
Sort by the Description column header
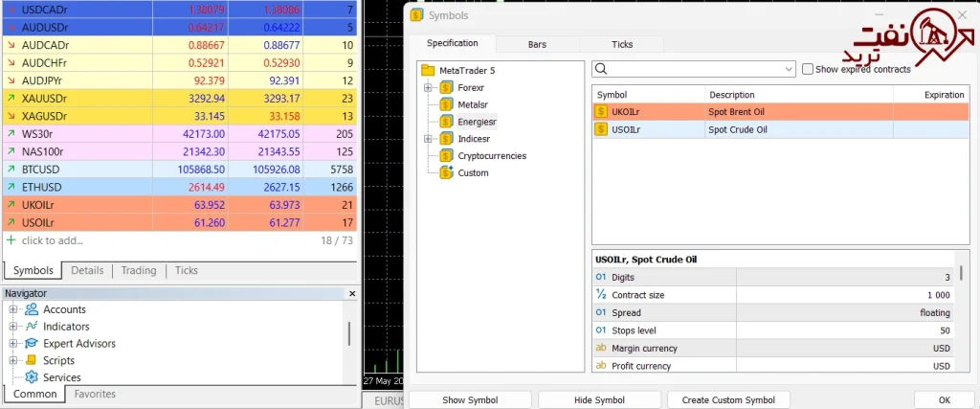click(x=799, y=95)
